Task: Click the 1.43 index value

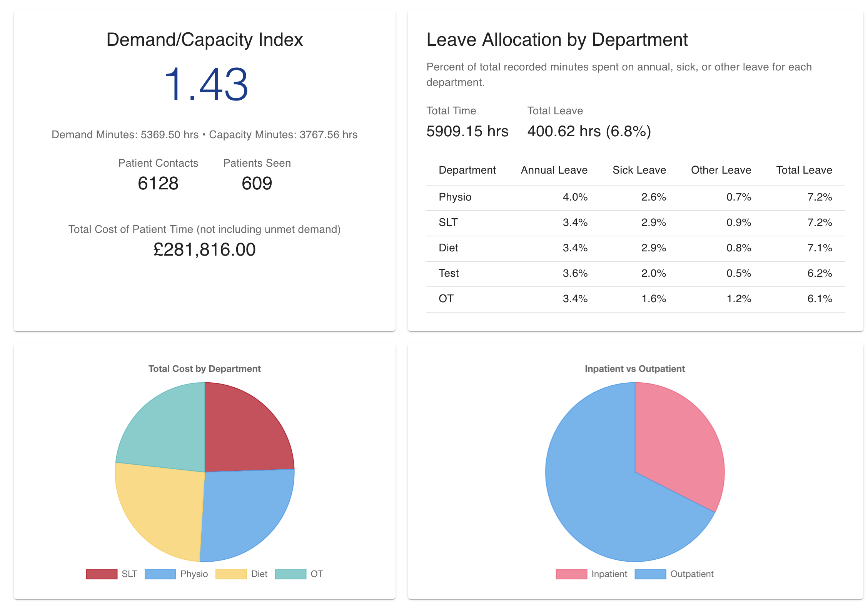Action: click(x=205, y=85)
